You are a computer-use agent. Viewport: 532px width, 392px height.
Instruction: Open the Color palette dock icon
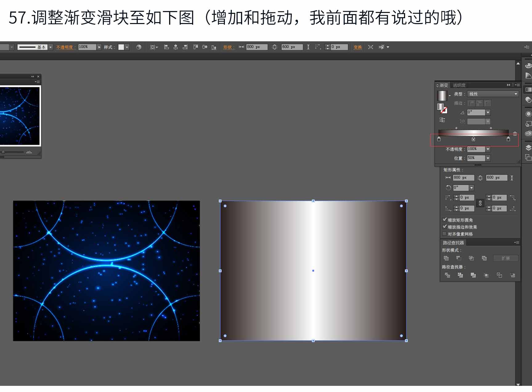point(528,66)
